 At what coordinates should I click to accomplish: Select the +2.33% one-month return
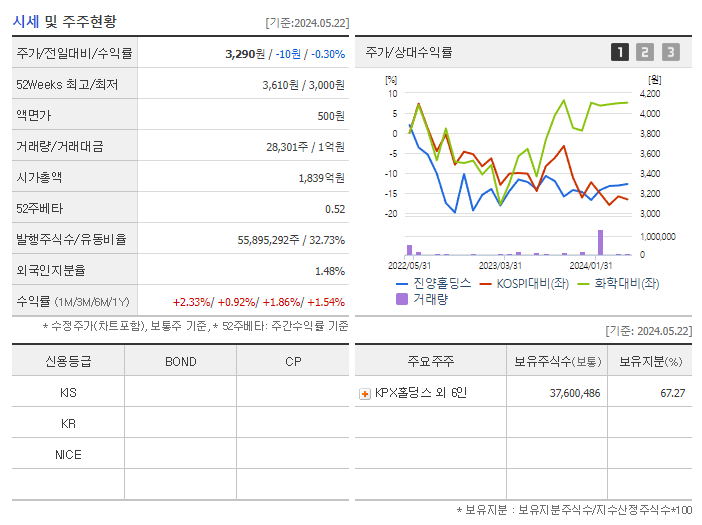192,302
